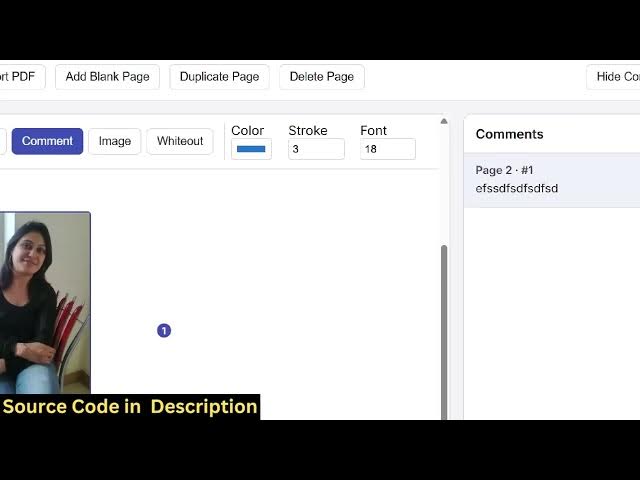Click the Stroke width input field
640x480 pixels.
[316, 149]
